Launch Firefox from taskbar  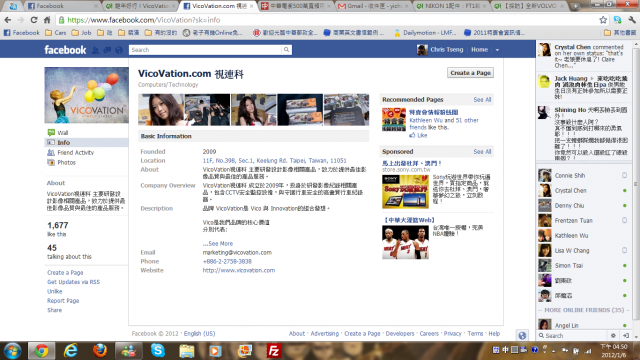(x=100, y=351)
